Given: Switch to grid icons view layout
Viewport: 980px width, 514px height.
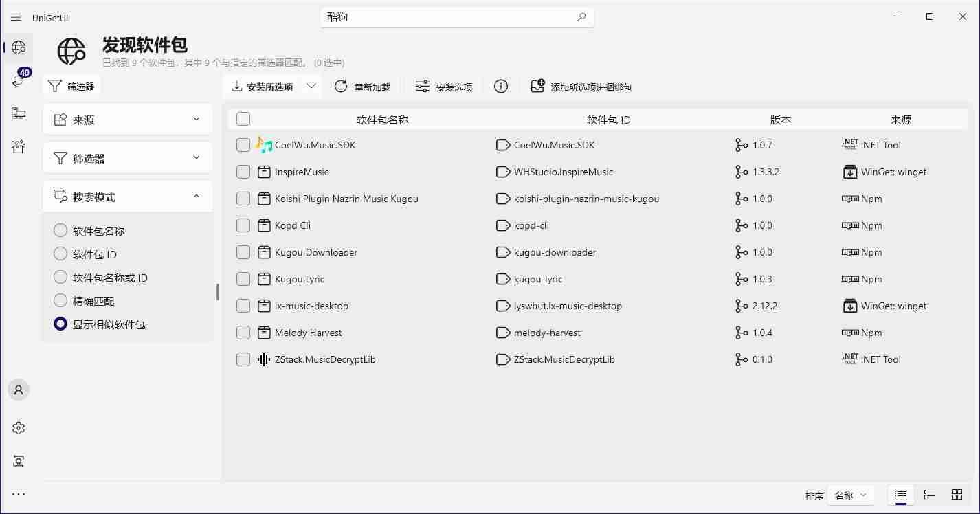Looking at the screenshot, I should coord(957,495).
